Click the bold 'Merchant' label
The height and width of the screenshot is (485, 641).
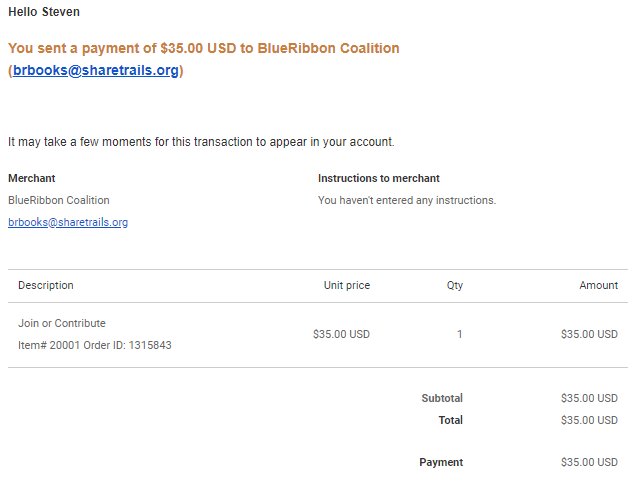[x=31, y=178]
